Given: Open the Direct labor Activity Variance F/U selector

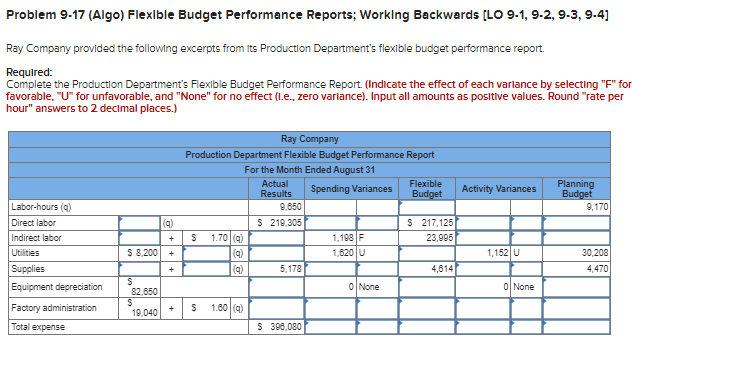Looking at the screenshot, I should coord(526,223).
